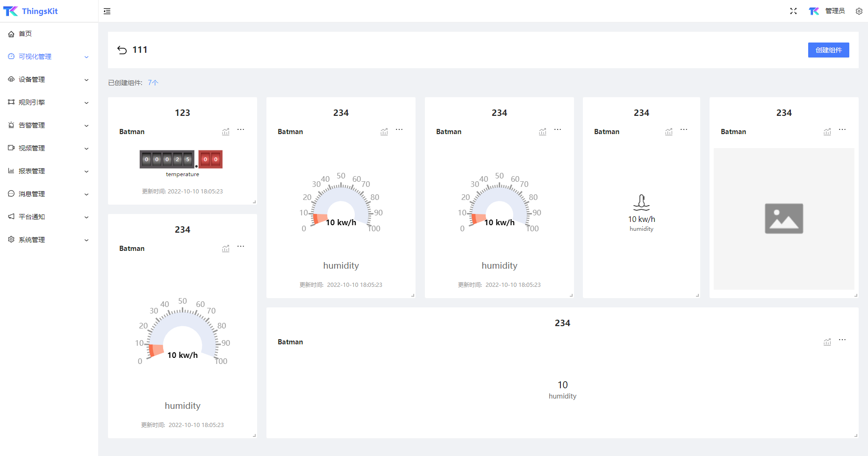Open trend chart icon on bottom-left gauge card

point(226,249)
